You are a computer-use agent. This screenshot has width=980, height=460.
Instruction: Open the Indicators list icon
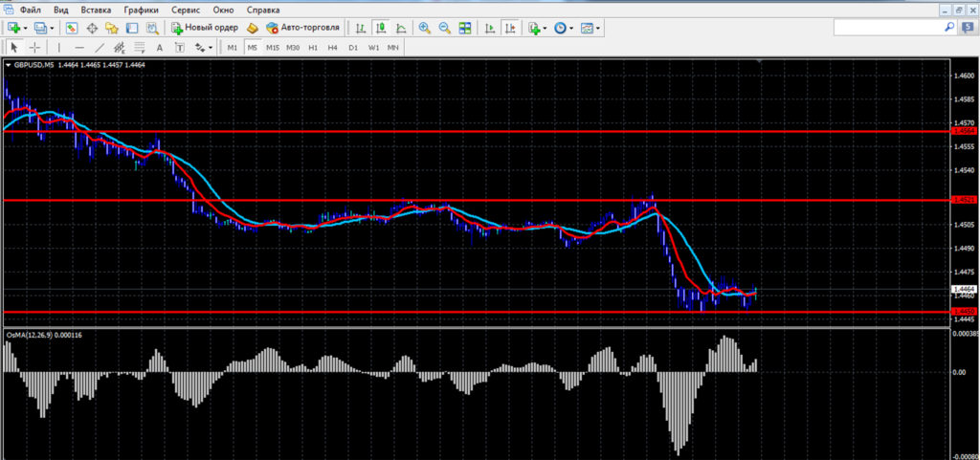coord(534,28)
